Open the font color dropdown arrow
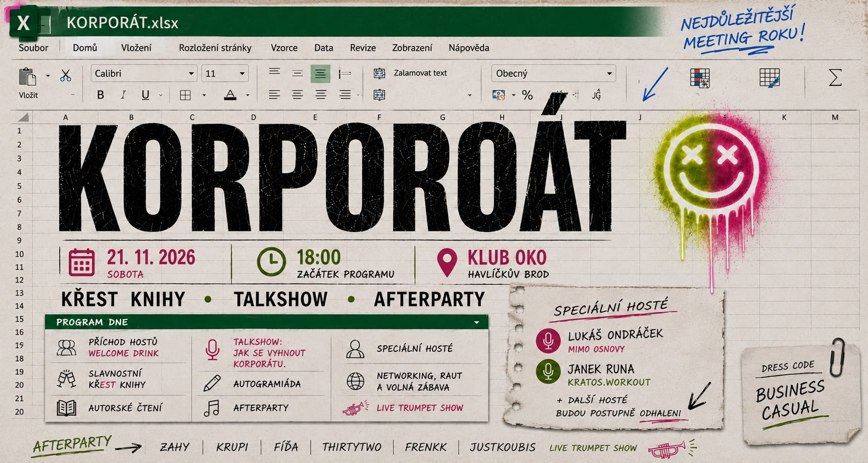Screen dimensions: 868x463 [x=248, y=95]
